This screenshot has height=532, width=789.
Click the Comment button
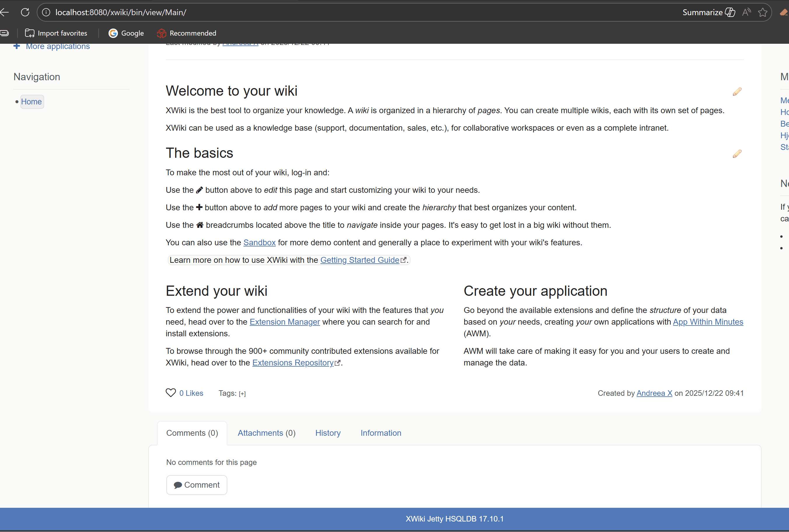(196, 485)
